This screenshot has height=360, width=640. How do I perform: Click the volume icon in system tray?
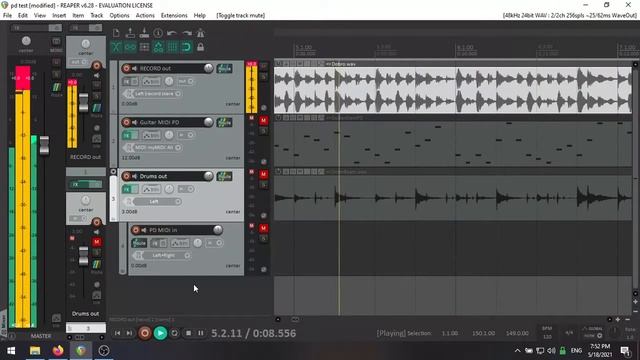tap(551, 351)
